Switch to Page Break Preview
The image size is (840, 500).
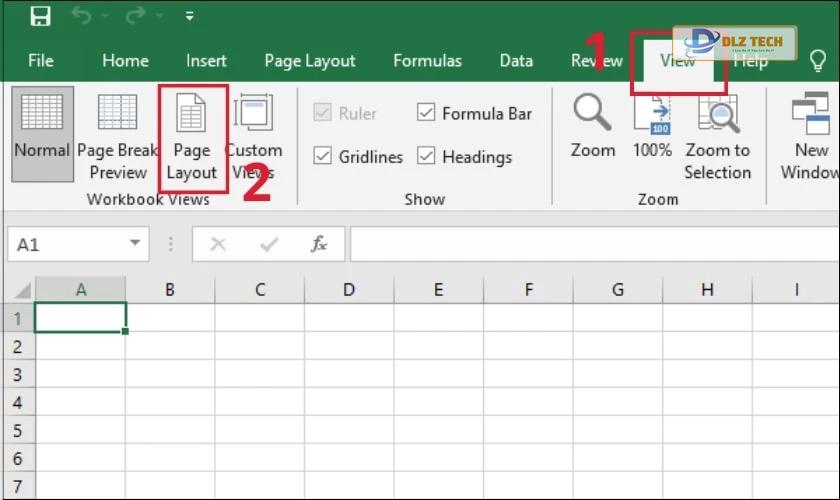pos(118,136)
